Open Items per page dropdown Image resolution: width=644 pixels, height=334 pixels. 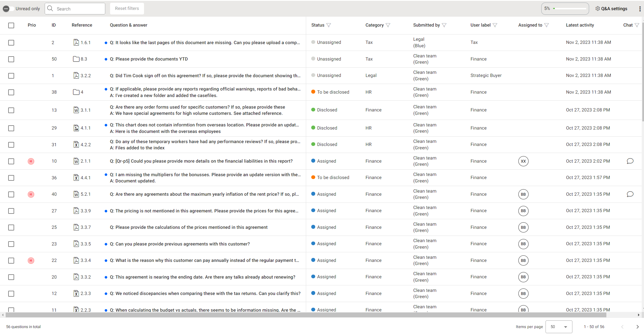click(x=559, y=327)
